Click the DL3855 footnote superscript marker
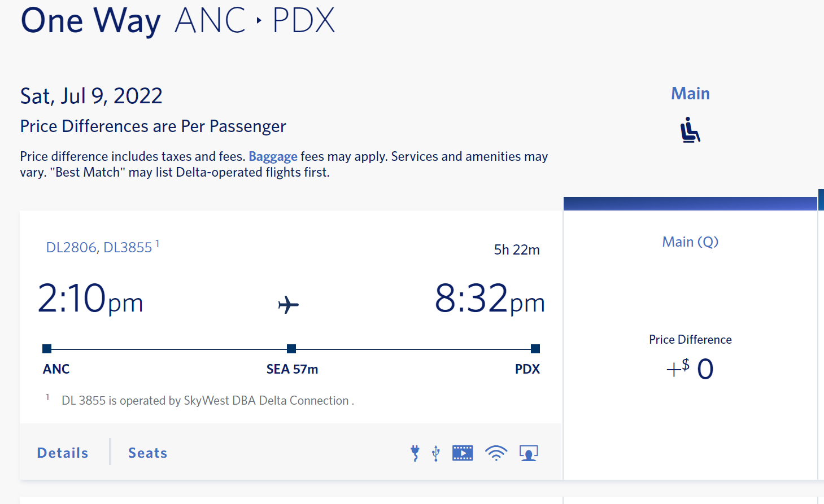This screenshot has width=824, height=504. click(x=158, y=242)
